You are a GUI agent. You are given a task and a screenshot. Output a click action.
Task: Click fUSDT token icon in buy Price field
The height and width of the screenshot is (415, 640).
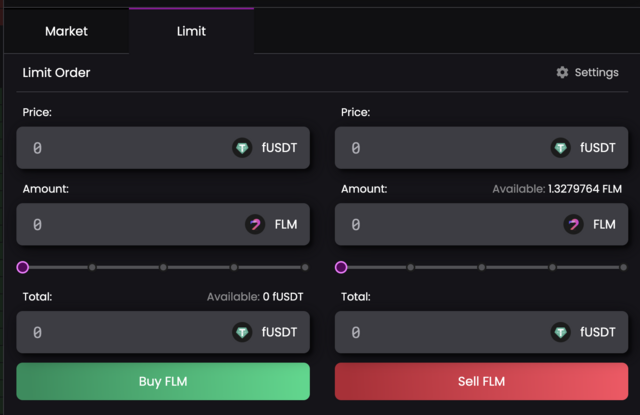coord(242,148)
